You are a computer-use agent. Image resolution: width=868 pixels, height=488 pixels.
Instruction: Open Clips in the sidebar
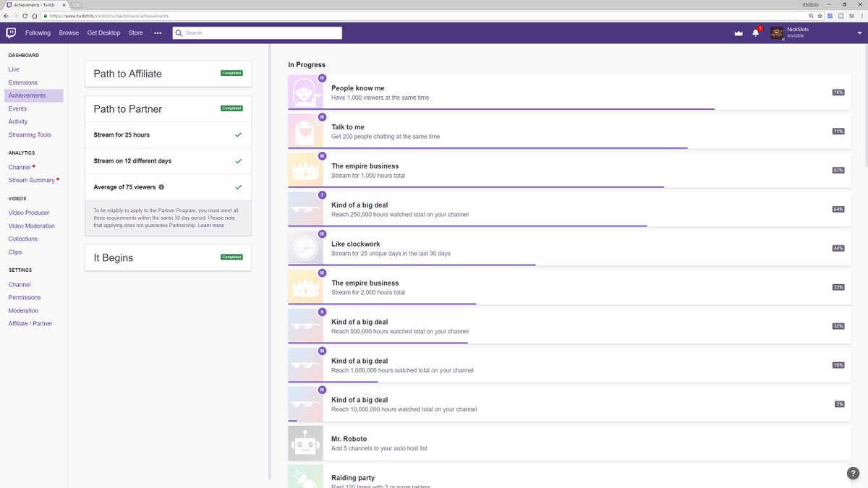tap(15, 252)
